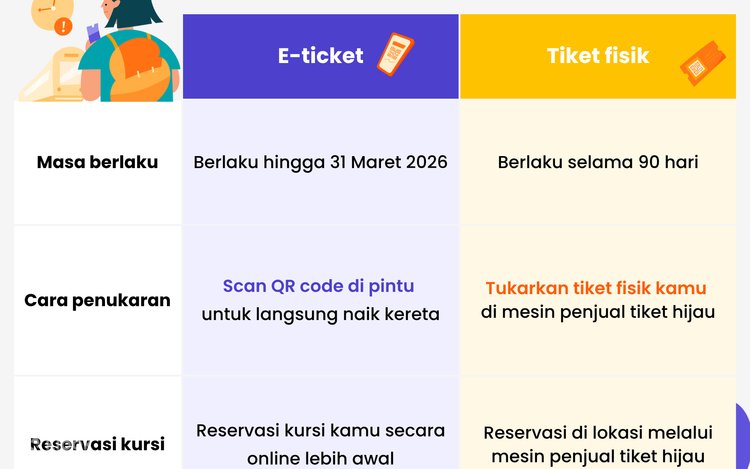Screen dimensions: 750x469
Task: Click "Reservasi di lokasi melalui" text
Action: click(598, 433)
